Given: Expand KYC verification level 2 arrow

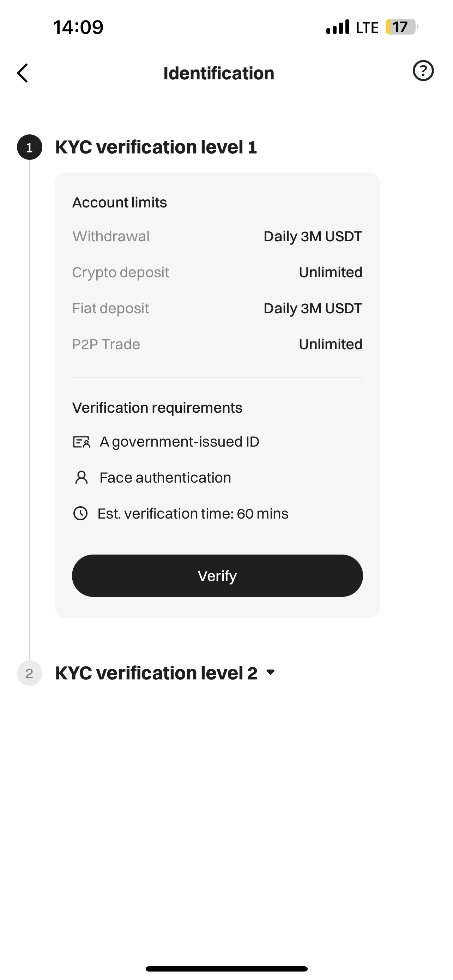Looking at the screenshot, I should pyautogui.click(x=271, y=672).
